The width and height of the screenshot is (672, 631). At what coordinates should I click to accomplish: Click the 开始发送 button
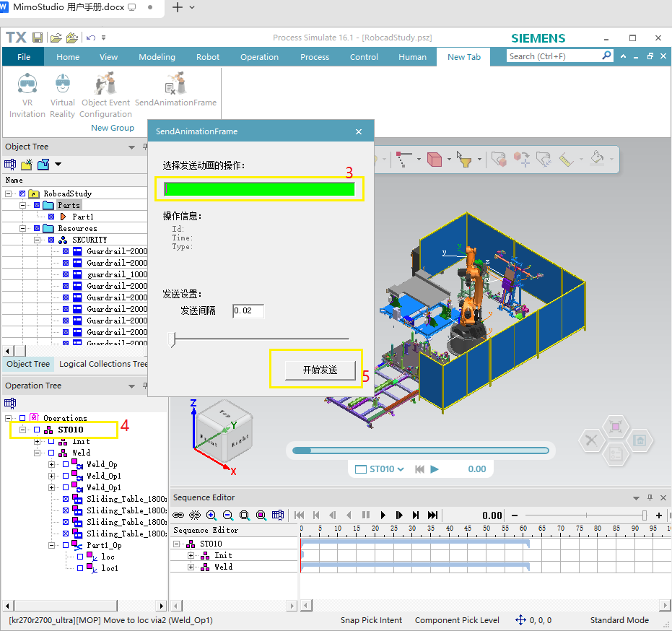point(320,370)
